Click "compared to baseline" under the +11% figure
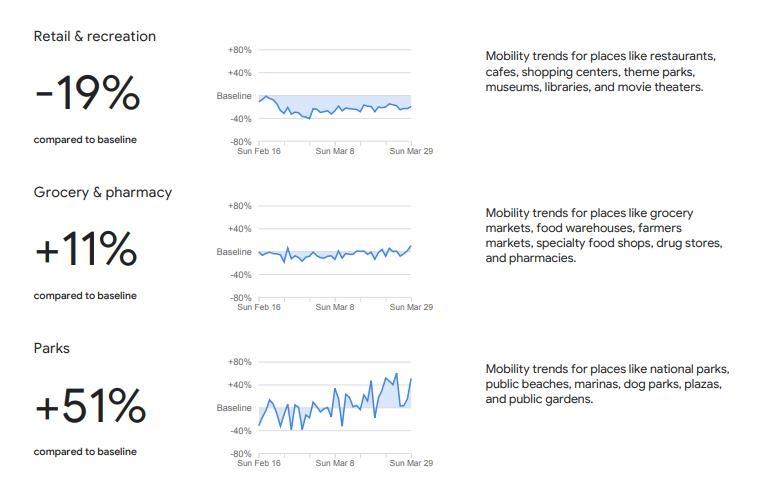This screenshot has width=759, height=489. click(x=85, y=296)
